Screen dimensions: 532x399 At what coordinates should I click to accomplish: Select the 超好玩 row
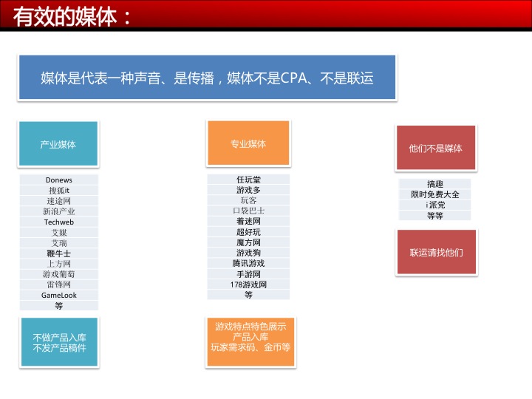(x=248, y=232)
